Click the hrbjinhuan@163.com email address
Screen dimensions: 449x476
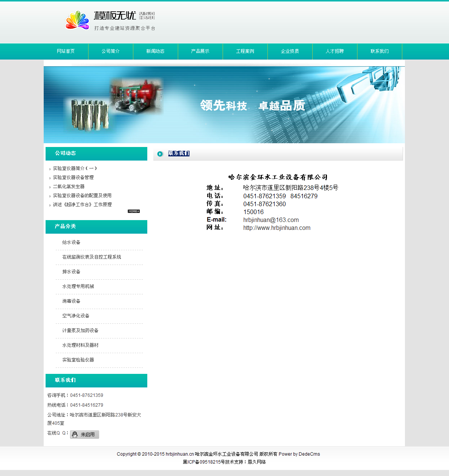click(x=271, y=220)
